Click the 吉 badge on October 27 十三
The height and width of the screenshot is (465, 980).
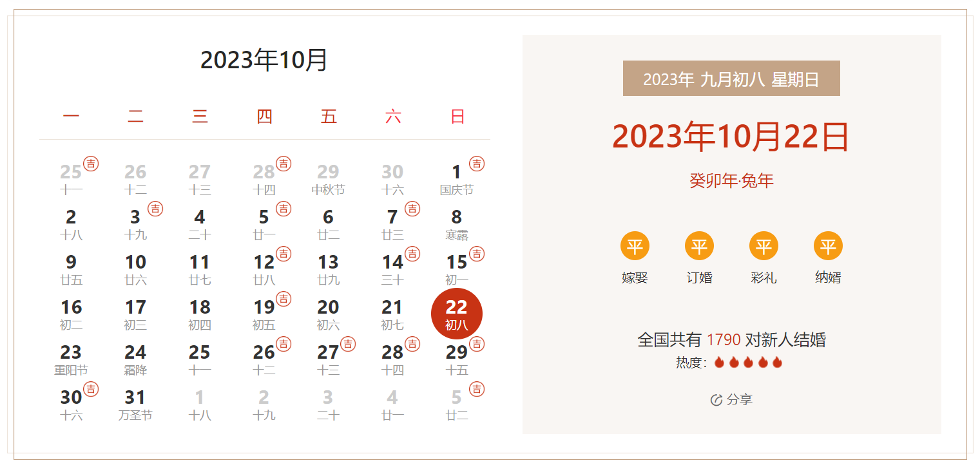[348, 344]
